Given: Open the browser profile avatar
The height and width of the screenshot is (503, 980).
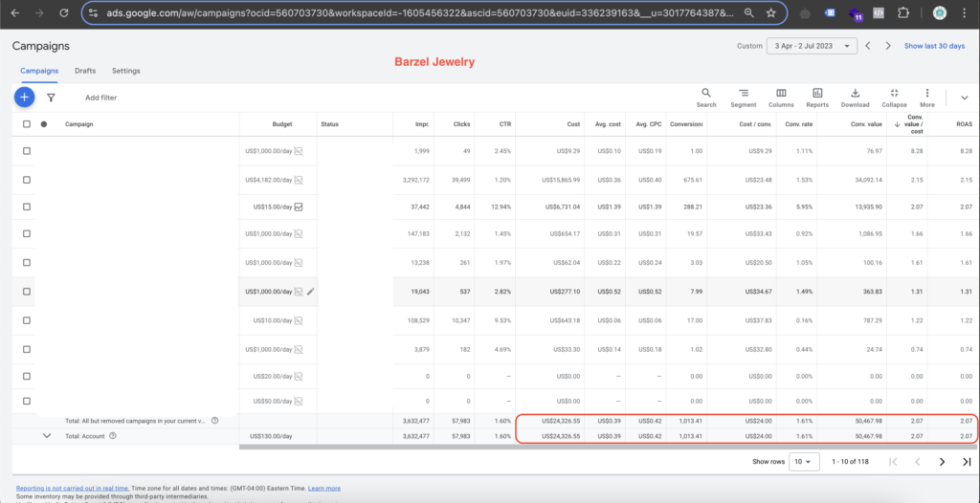Looking at the screenshot, I should [x=939, y=12].
